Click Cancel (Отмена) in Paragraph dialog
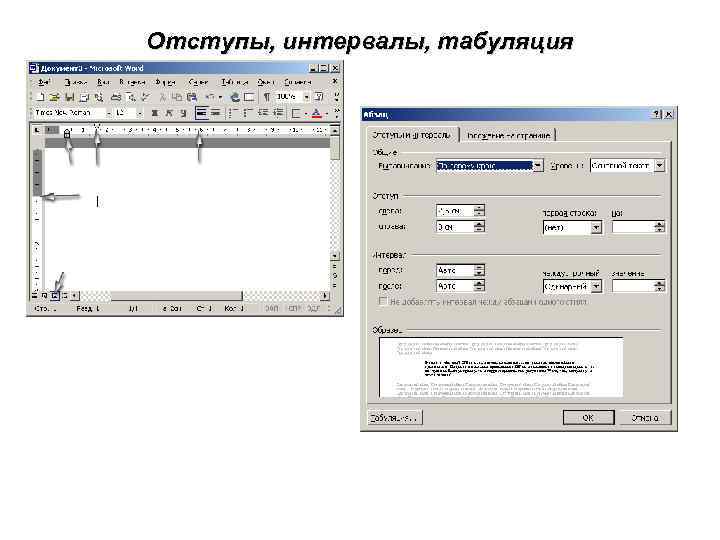Image resolution: width=720 pixels, height=540 pixels. click(x=645, y=418)
